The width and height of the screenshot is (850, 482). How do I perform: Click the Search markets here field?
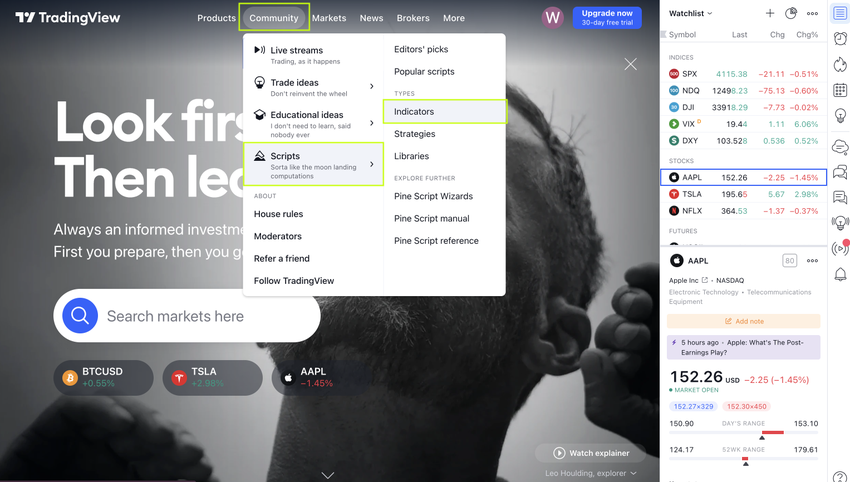pos(186,316)
